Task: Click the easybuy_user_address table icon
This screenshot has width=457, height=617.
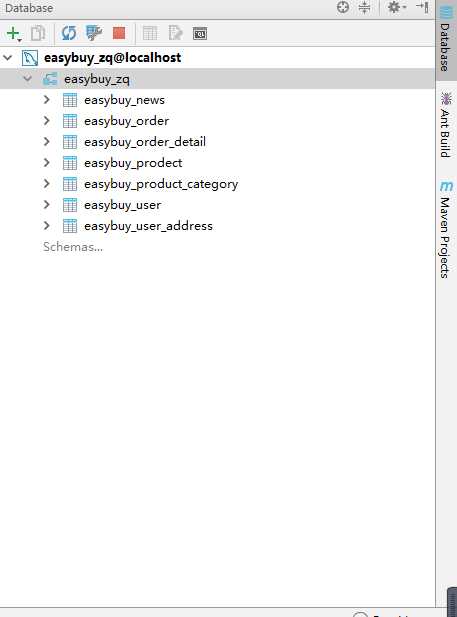Action: coord(70,226)
